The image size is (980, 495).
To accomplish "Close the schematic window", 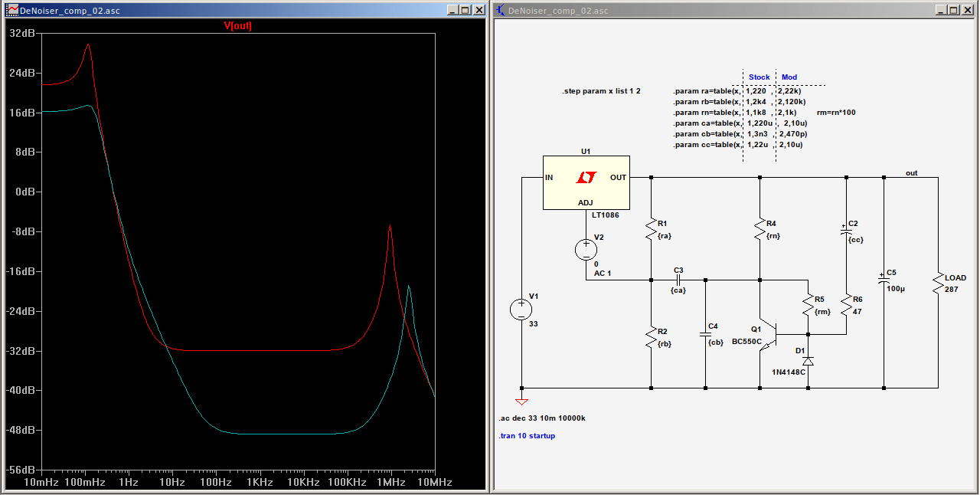I will click(968, 10).
